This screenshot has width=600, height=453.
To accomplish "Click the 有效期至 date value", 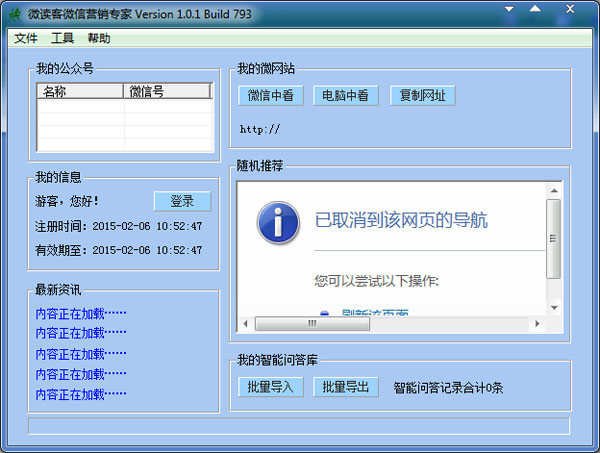I will click(x=147, y=250).
